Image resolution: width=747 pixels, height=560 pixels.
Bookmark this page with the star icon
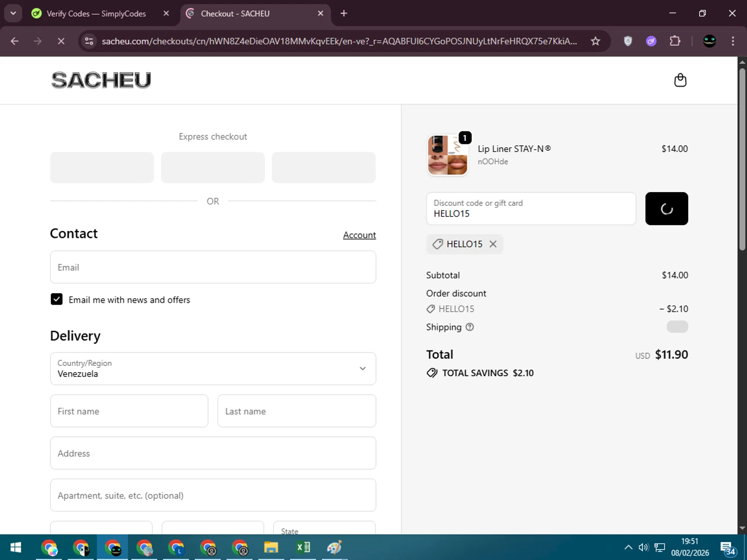coord(596,41)
